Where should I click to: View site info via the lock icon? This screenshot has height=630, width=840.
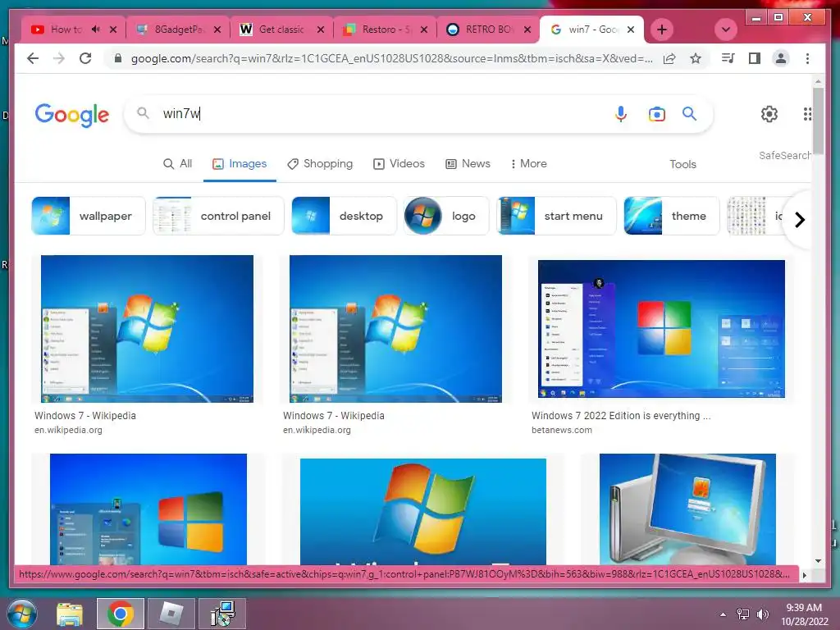click(118, 58)
